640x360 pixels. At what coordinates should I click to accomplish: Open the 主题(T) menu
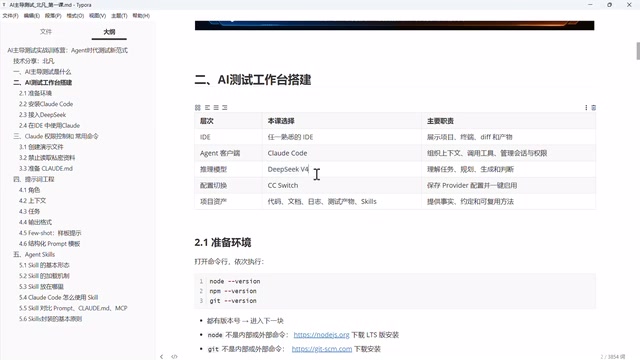point(119,16)
